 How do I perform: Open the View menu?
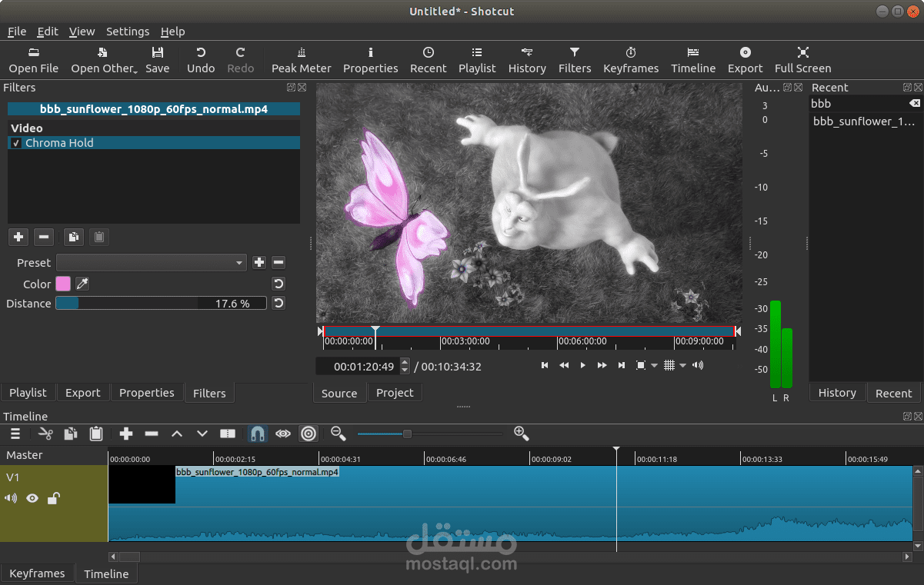(x=82, y=32)
